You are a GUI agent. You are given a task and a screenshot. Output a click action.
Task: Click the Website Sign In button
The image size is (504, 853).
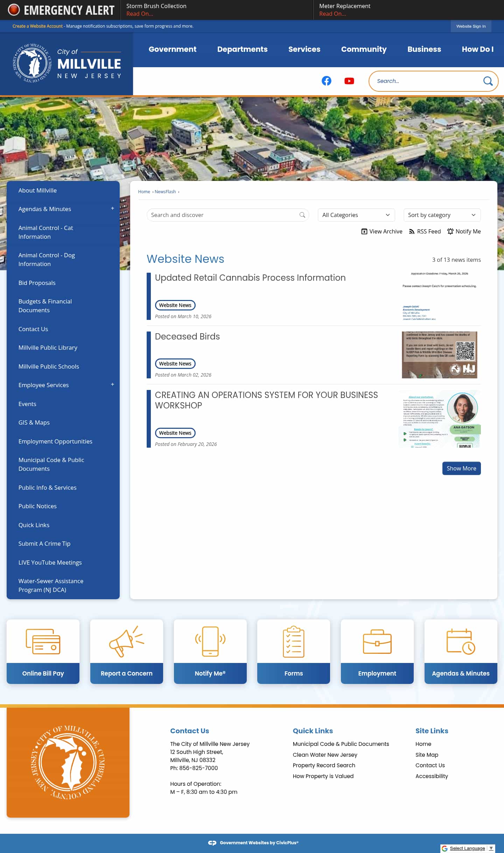coord(471,26)
